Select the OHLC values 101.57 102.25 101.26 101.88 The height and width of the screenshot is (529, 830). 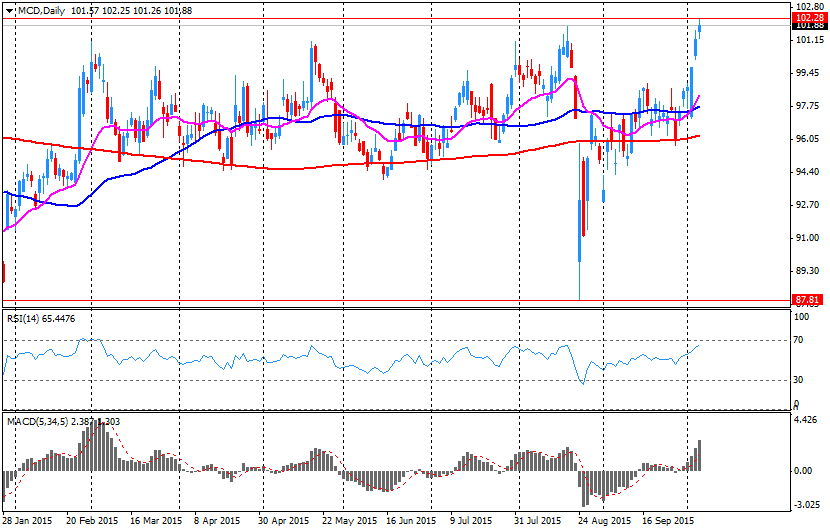(132, 11)
